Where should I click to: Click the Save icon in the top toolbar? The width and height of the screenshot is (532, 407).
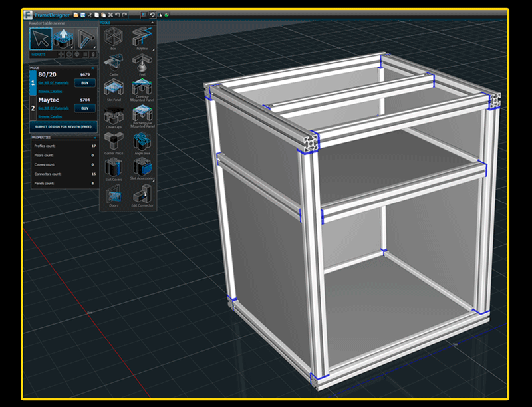(83, 14)
